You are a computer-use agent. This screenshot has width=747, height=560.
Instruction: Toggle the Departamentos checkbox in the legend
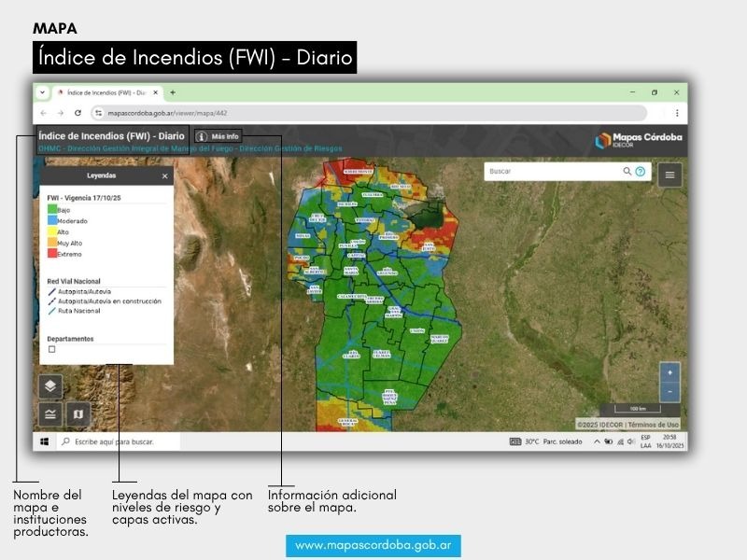point(52,349)
